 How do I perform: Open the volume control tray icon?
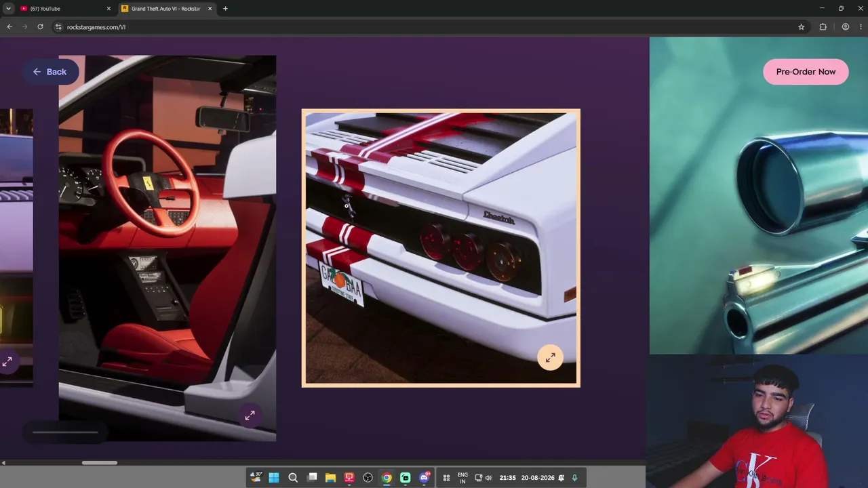coord(488,478)
